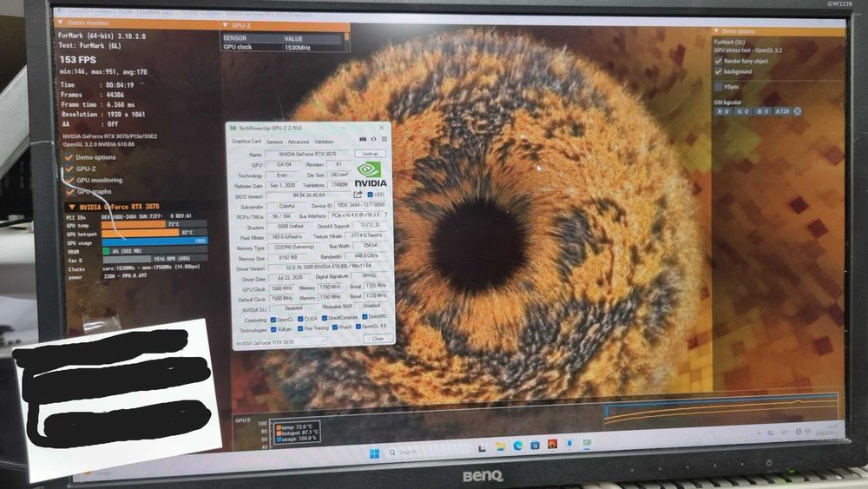Toggle the Ray Tracing checkbox
Image resolution: width=868 pixels, height=489 pixels.
[300, 328]
